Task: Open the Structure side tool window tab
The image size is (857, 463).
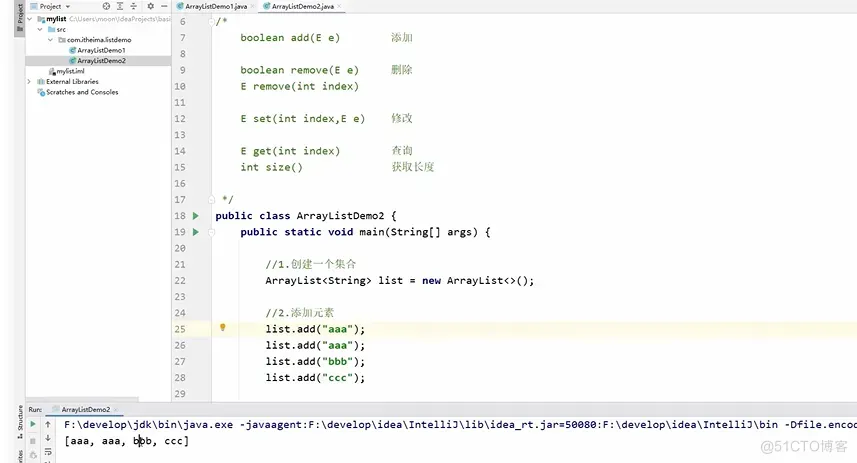Action: [20, 421]
